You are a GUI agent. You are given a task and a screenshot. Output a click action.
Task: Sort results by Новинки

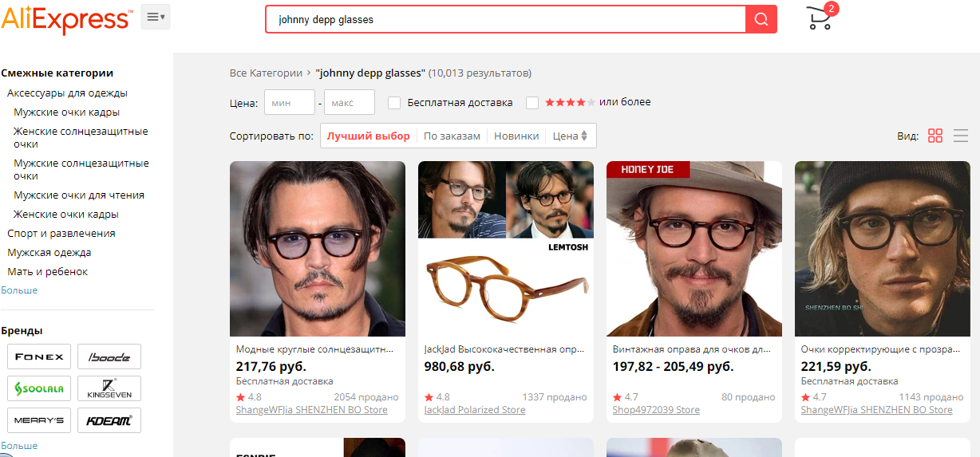pos(516,136)
